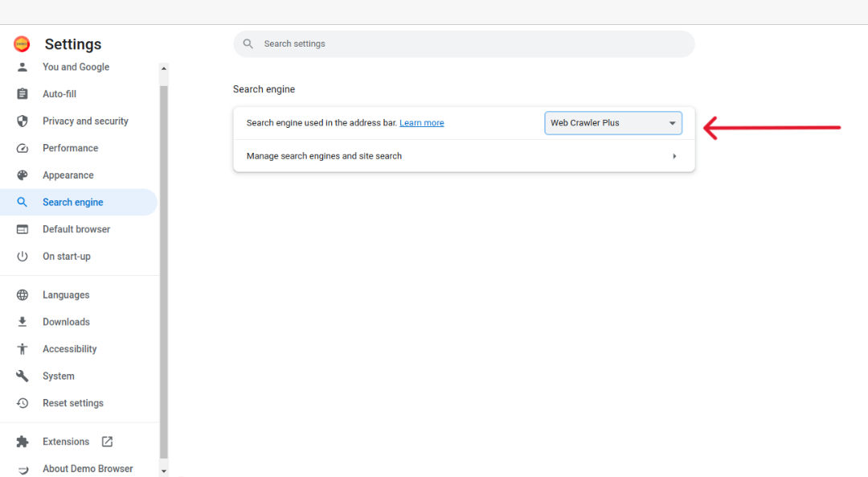The image size is (868, 477).
Task: Click the sidebar scrollbar down arrow
Action: (164, 471)
